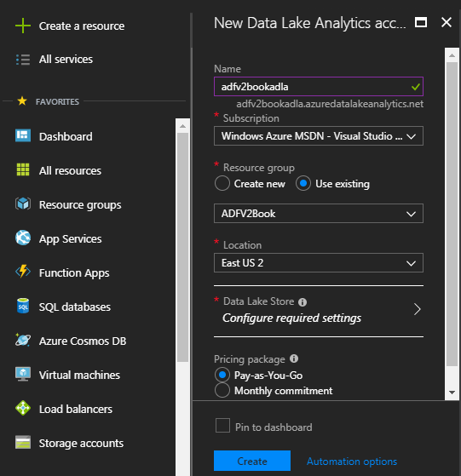
Task: Check the Pin to dashboard checkbox
Action: click(x=222, y=425)
